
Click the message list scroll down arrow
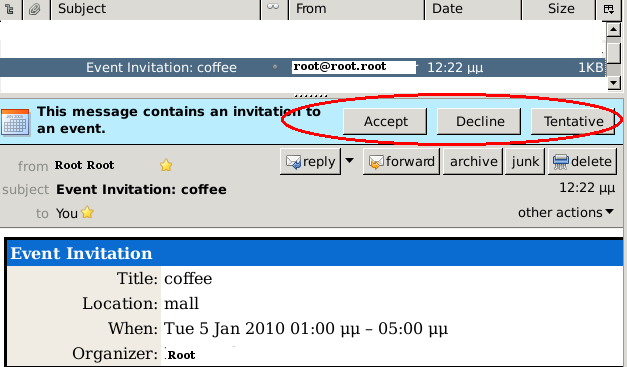coord(613,83)
